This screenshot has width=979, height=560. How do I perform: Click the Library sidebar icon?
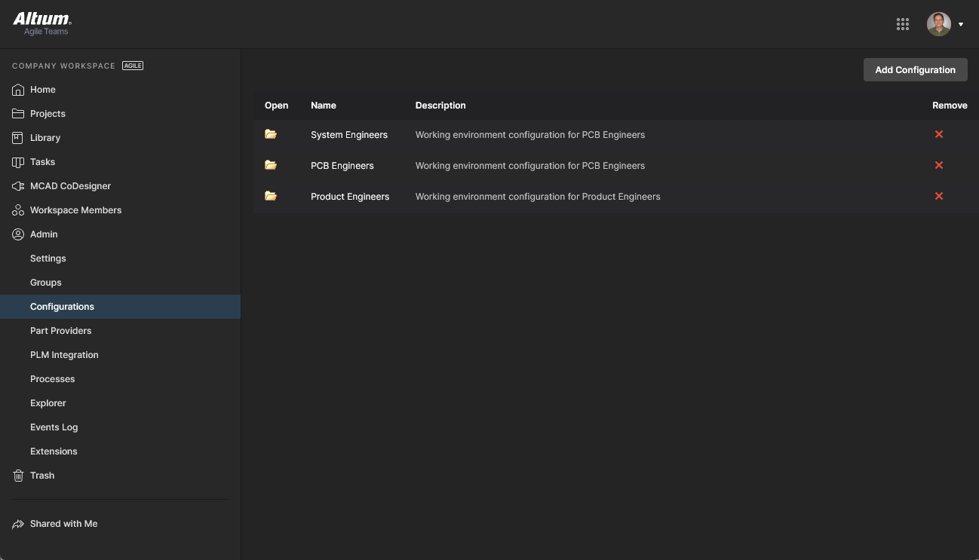pyautogui.click(x=18, y=138)
